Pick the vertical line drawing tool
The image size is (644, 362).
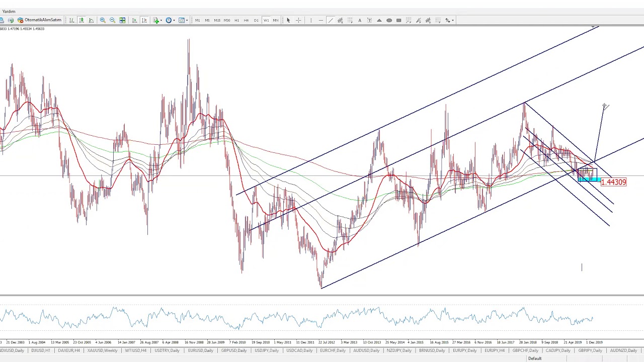[311, 20]
